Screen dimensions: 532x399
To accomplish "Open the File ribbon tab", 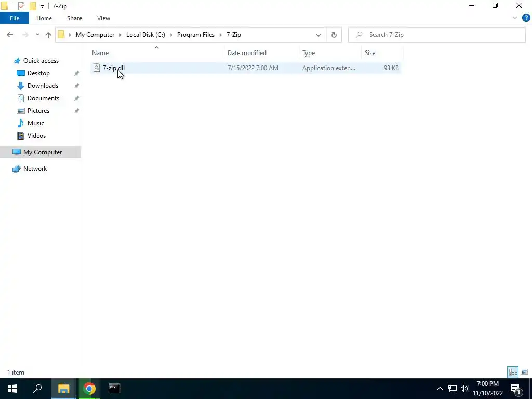I will 15,18.
